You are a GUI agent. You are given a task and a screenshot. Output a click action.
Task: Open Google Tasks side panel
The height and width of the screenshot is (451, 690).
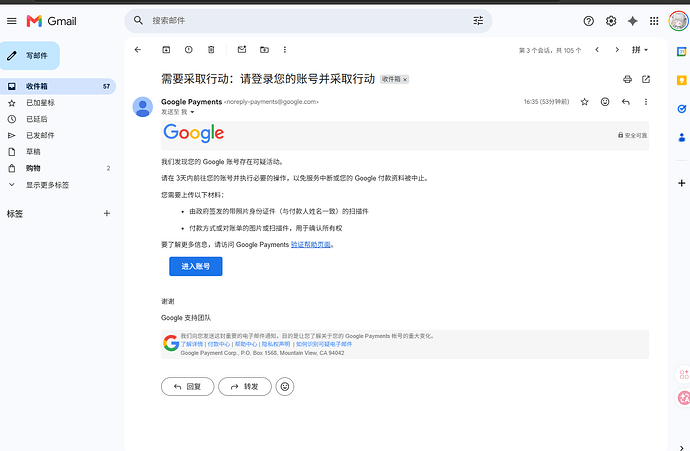[681, 109]
